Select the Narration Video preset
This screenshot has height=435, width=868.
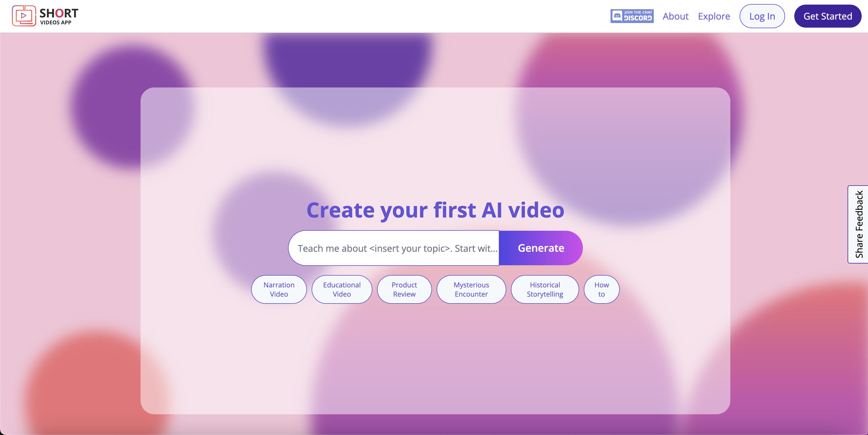point(279,289)
